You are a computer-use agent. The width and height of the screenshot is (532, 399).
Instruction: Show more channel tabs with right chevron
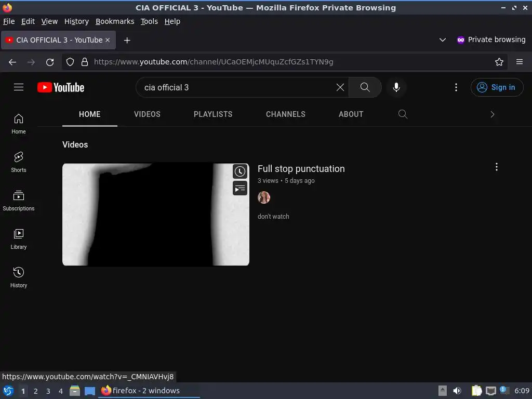[x=493, y=114]
